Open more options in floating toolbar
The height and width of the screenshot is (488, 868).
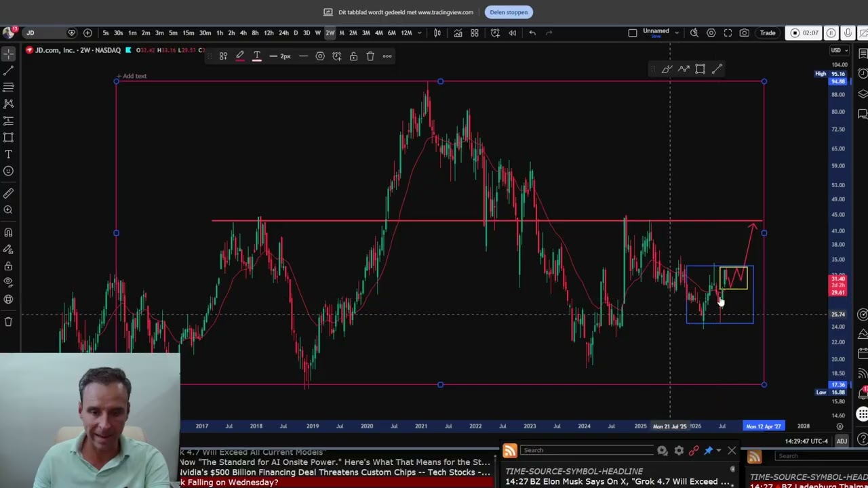[387, 56]
